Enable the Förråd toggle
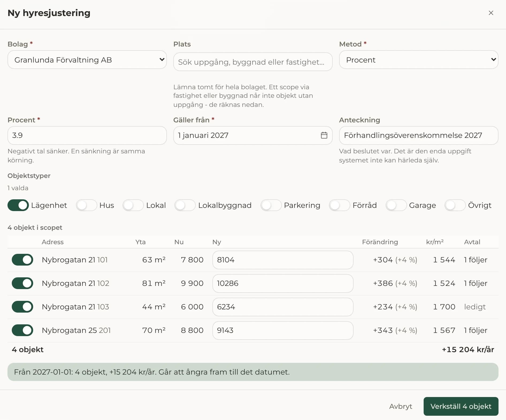The height and width of the screenshot is (420, 506). click(x=340, y=205)
